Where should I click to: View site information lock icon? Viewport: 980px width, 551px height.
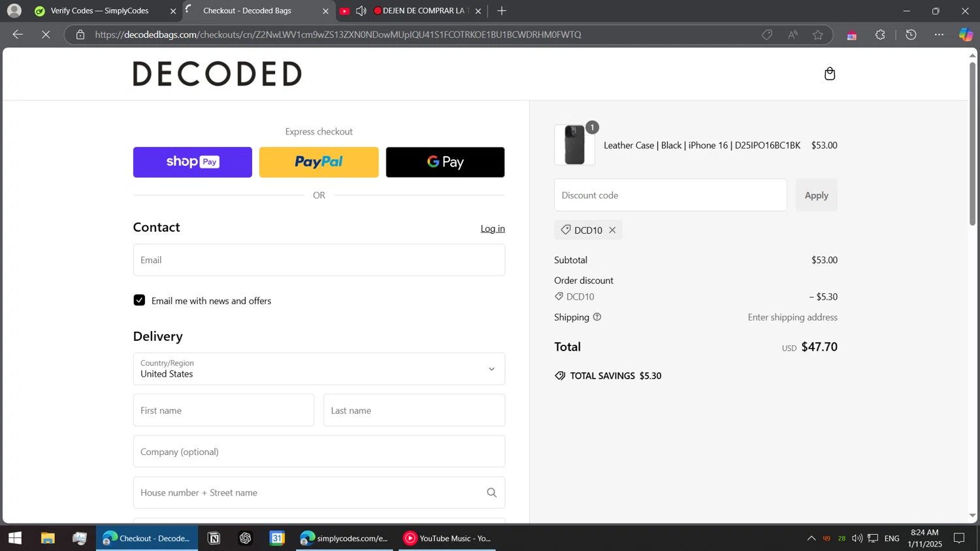(80, 35)
